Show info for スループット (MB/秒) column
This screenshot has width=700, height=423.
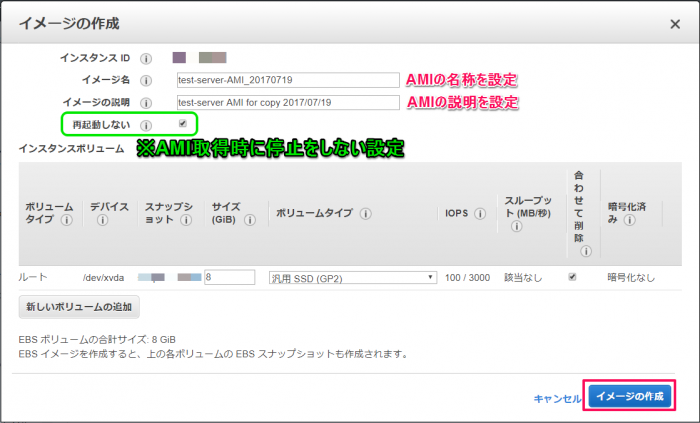point(517,227)
